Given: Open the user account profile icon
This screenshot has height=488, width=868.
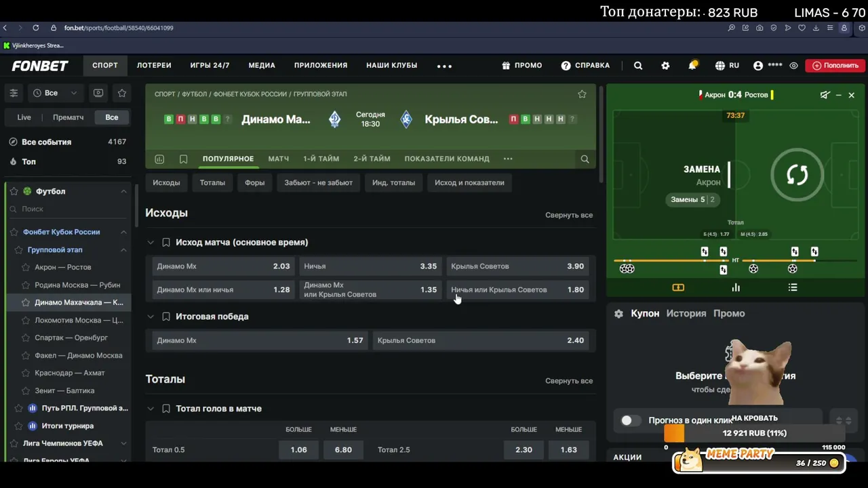Looking at the screenshot, I should [758, 66].
